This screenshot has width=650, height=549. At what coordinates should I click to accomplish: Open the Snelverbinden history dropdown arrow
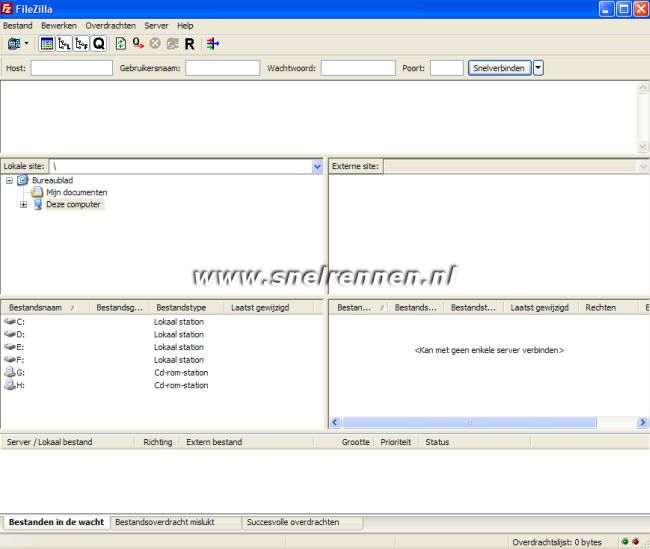click(x=538, y=68)
